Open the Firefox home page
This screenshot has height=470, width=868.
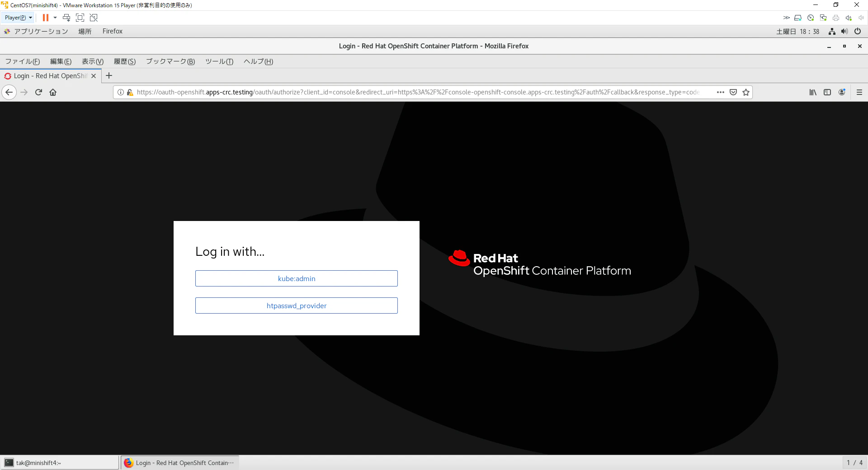pos(53,92)
